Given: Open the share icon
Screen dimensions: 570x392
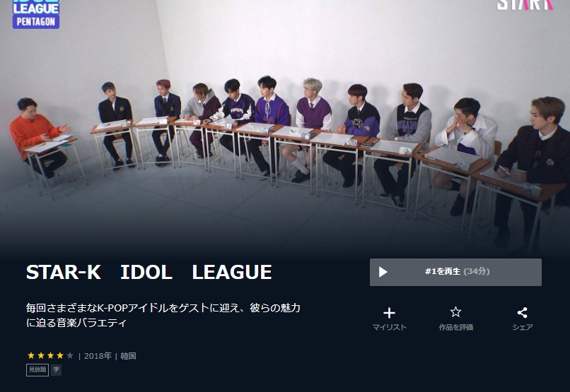Looking at the screenshot, I should tap(523, 312).
